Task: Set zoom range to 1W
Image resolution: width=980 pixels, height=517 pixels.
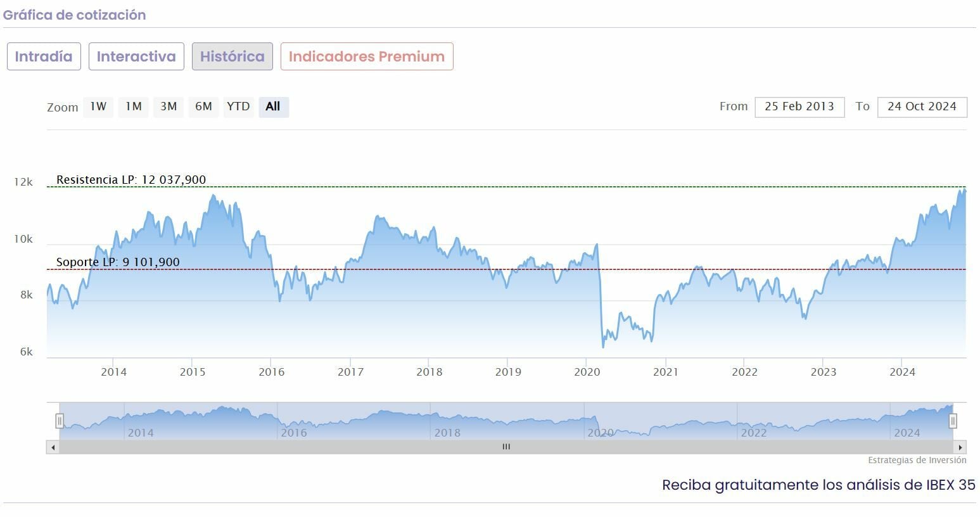Action: click(x=98, y=106)
